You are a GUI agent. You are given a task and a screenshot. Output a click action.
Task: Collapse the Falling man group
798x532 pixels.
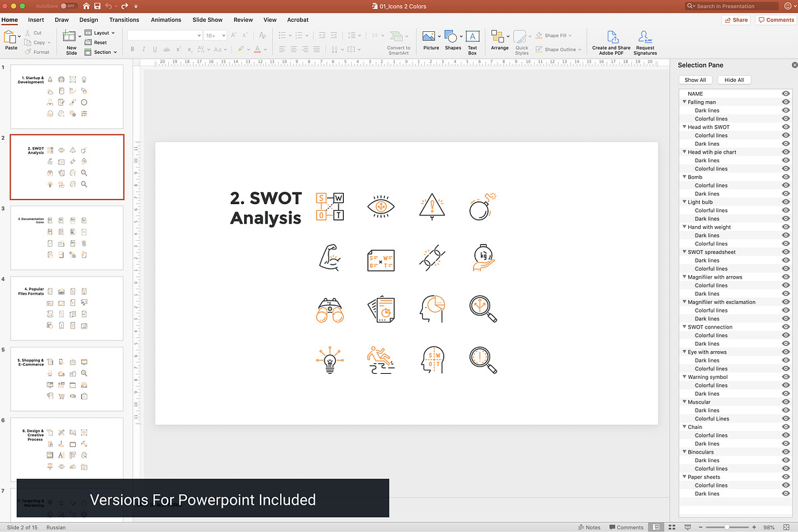coord(684,102)
